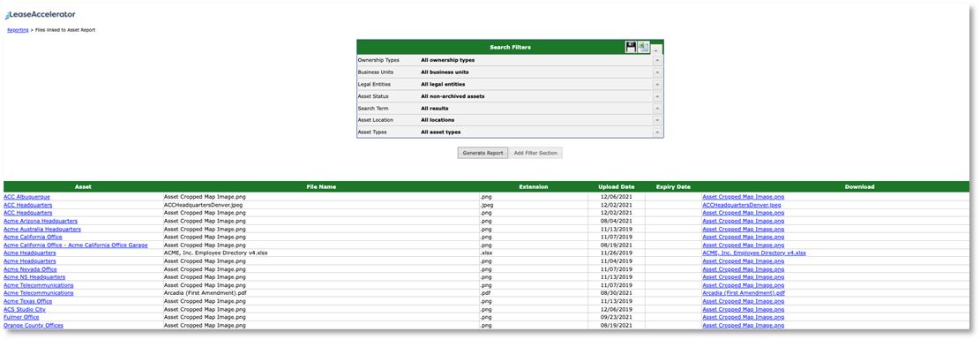Open the Fulmer Office asset
980x340 pixels.
(21, 317)
